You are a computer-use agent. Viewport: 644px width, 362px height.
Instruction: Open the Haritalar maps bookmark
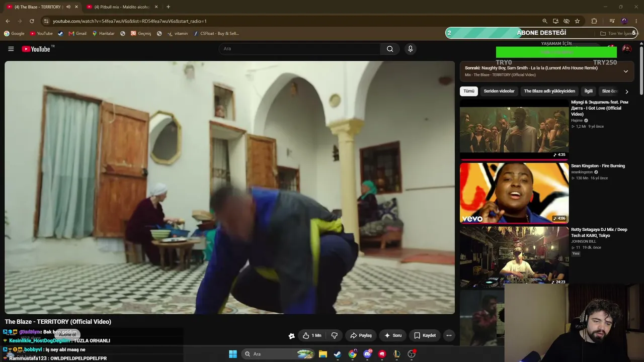coord(103,34)
